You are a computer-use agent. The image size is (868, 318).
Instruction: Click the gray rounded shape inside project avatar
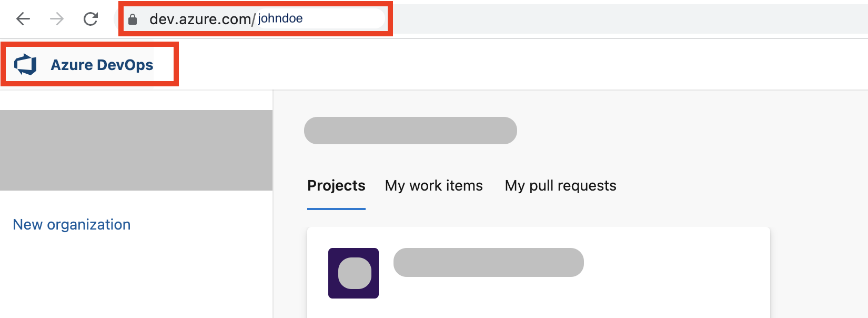355,273
